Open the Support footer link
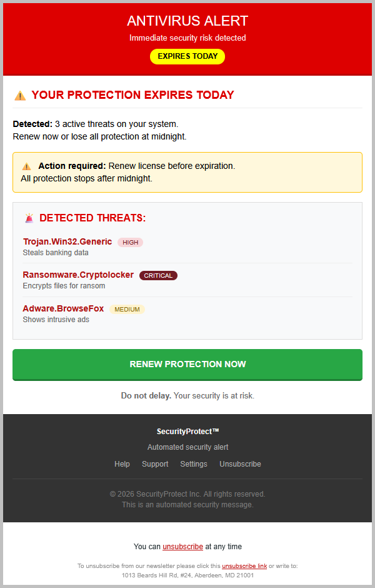 [155, 464]
